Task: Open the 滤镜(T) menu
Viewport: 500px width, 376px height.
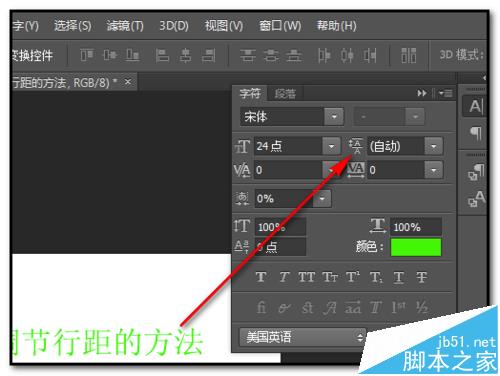Action: coord(125,26)
